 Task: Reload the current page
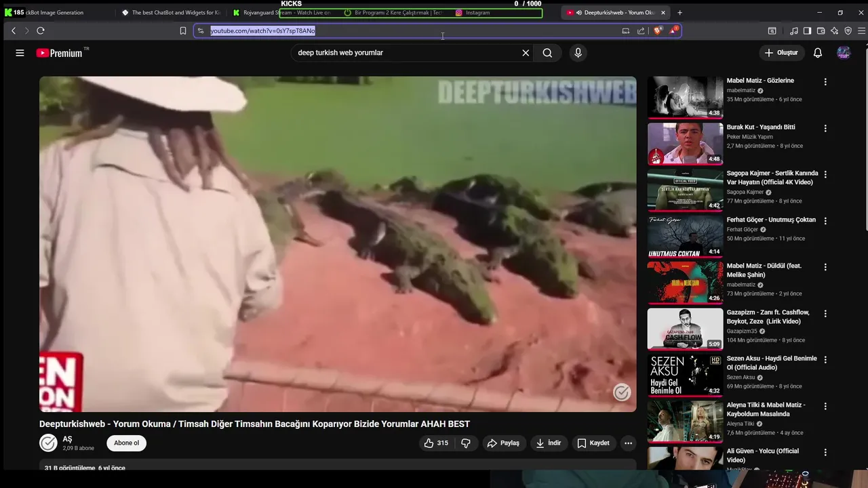pyautogui.click(x=41, y=30)
